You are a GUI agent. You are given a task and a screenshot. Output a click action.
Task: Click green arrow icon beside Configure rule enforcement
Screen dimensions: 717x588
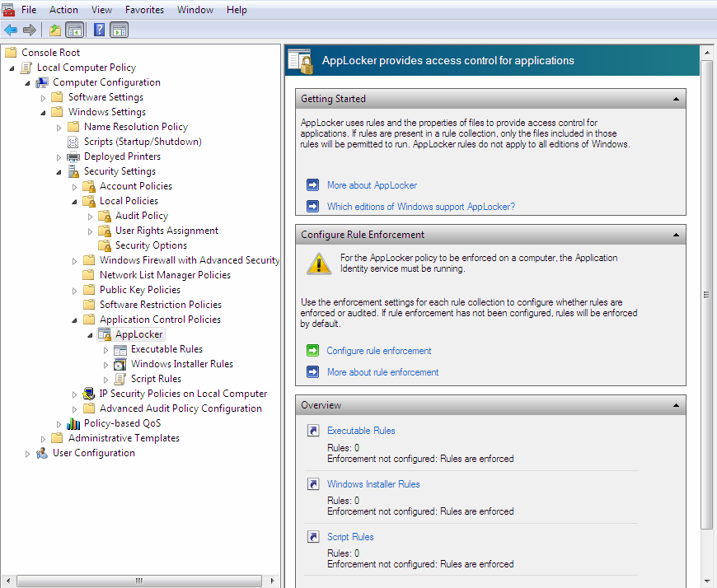click(x=313, y=351)
